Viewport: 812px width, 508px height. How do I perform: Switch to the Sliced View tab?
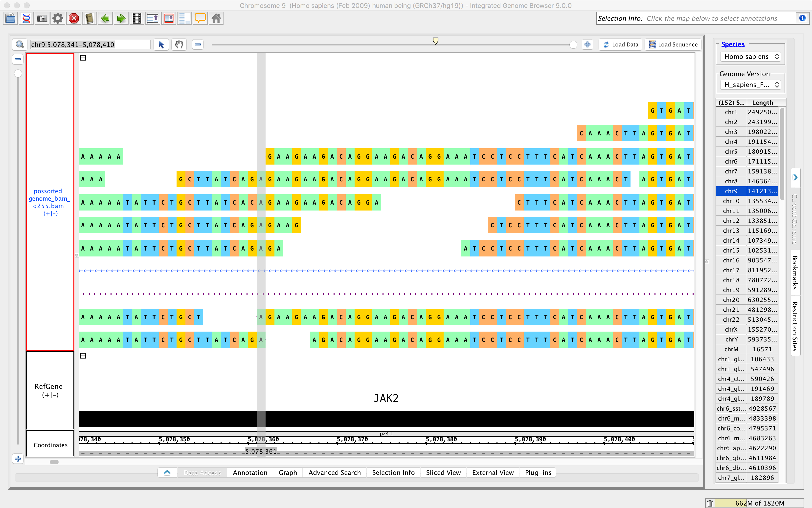443,472
